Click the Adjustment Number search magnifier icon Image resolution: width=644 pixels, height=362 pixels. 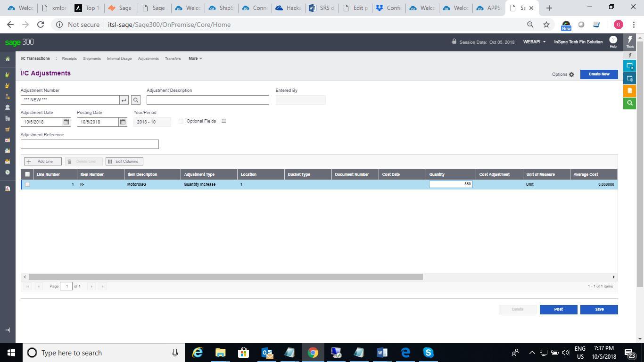[x=136, y=100]
